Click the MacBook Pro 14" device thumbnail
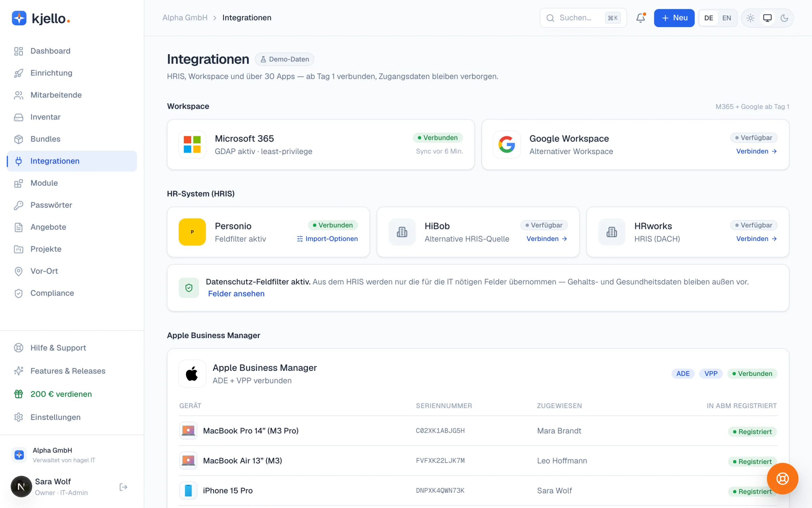Image resolution: width=812 pixels, height=508 pixels. tap(188, 431)
